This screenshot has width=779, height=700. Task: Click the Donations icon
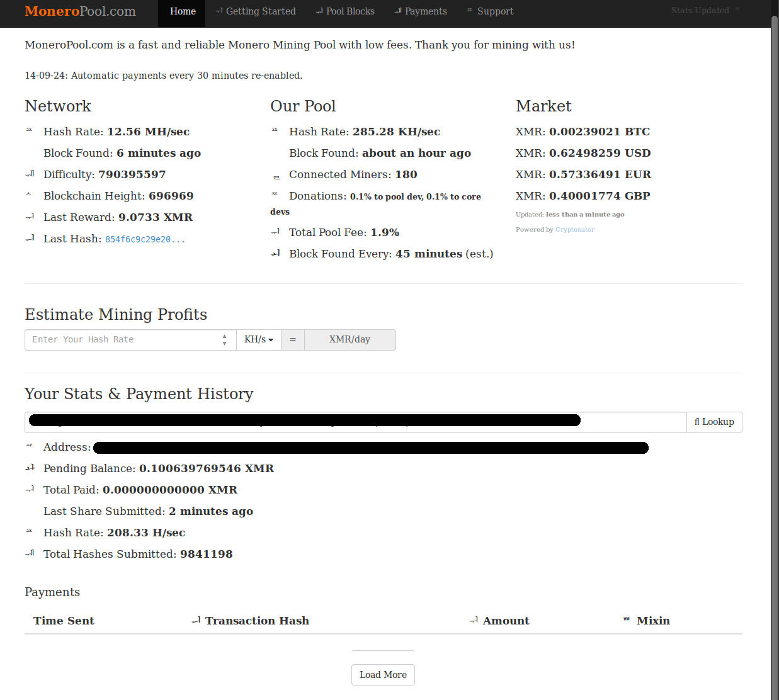pos(275,194)
